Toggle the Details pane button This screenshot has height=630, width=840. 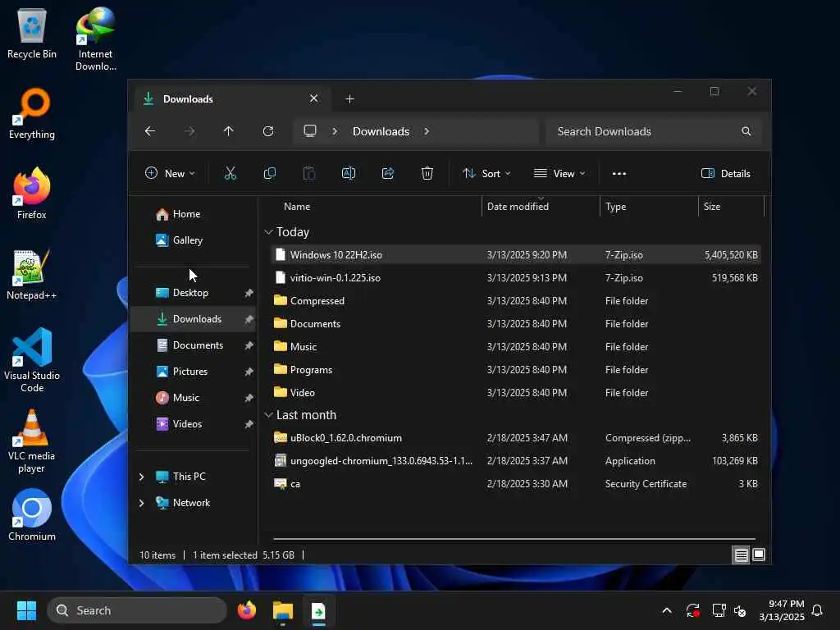pos(726,174)
